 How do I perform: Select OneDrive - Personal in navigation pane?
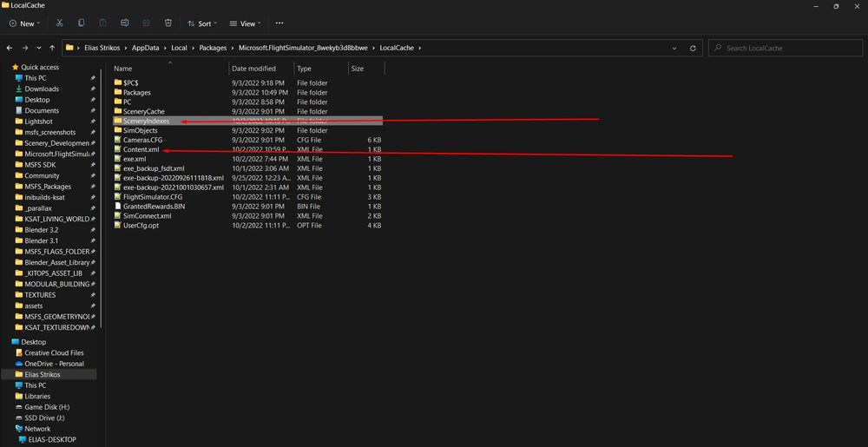tap(54, 364)
